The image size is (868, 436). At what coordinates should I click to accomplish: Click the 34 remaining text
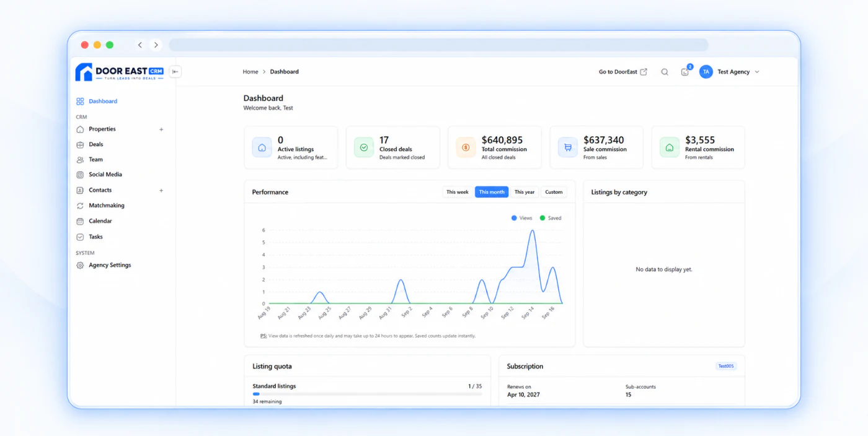[x=267, y=401]
